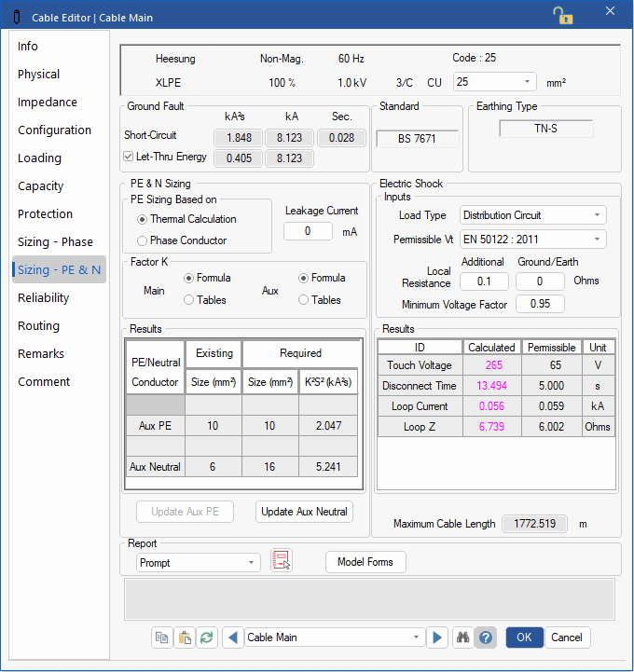The width and height of the screenshot is (634, 672).
Task: Select Tables option for Main Factor K
Action: 189,300
